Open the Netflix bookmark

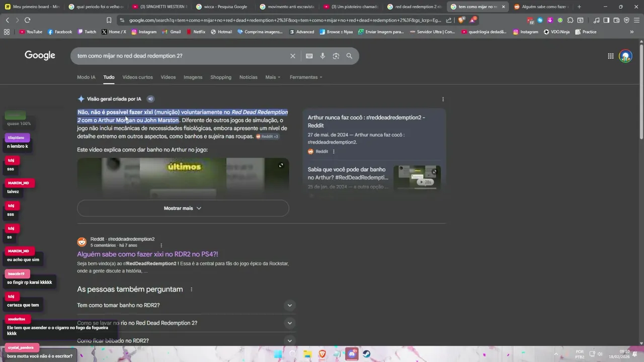(x=196, y=32)
